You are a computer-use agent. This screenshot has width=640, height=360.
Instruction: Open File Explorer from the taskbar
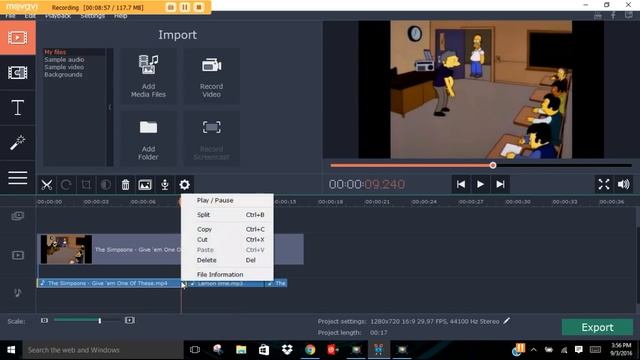[x=241, y=350]
